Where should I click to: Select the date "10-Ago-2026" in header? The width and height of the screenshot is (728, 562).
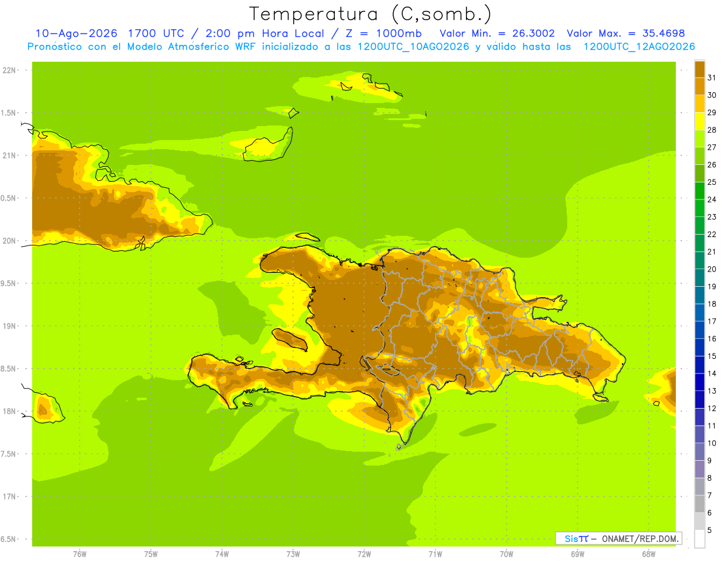point(76,33)
